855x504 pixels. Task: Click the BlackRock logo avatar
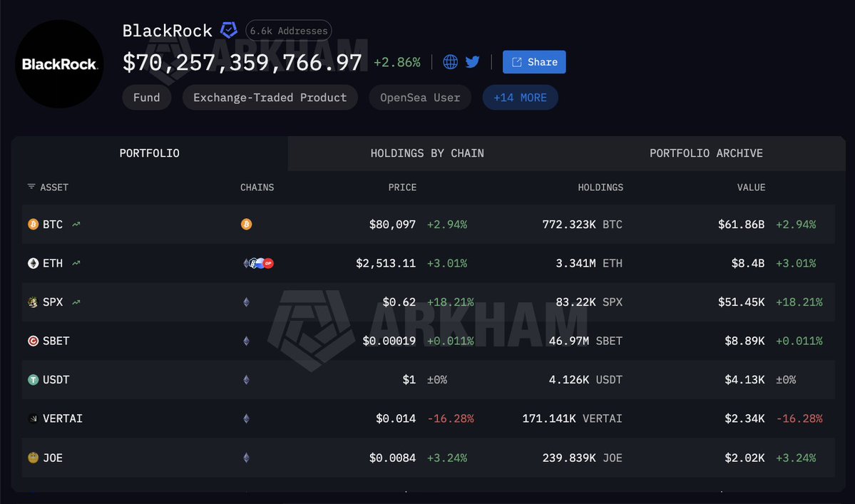click(x=59, y=64)
